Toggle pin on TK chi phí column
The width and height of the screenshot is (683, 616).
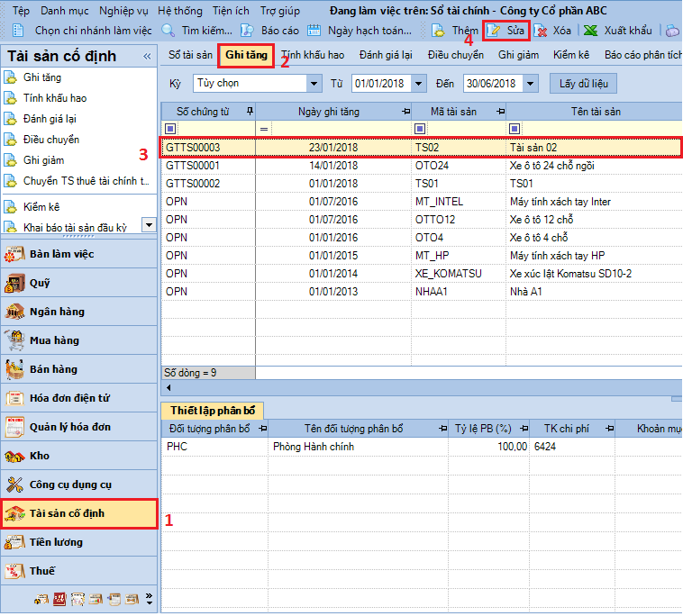(610, 429)
